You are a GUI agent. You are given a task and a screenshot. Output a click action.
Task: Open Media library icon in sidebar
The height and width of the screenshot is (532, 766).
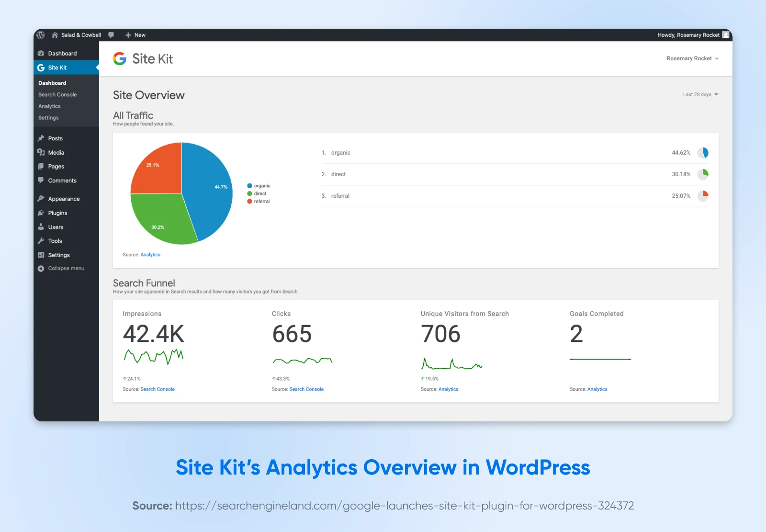click(41, 152)
